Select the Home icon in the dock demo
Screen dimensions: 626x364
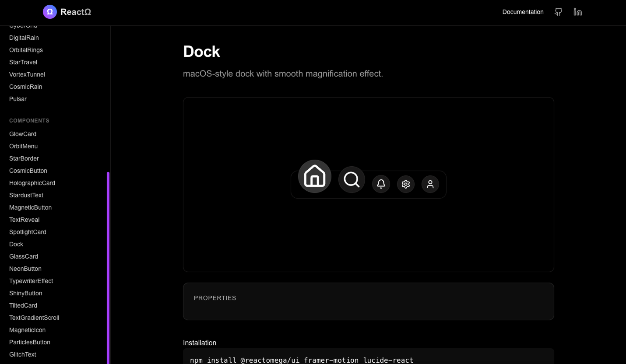pos(314,176)
